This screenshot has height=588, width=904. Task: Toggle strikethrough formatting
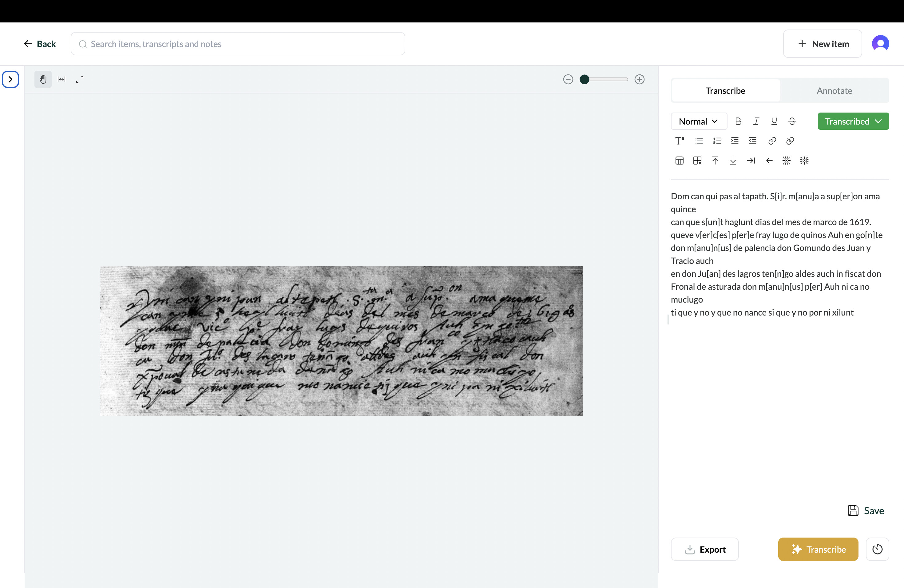click(792, 121)
